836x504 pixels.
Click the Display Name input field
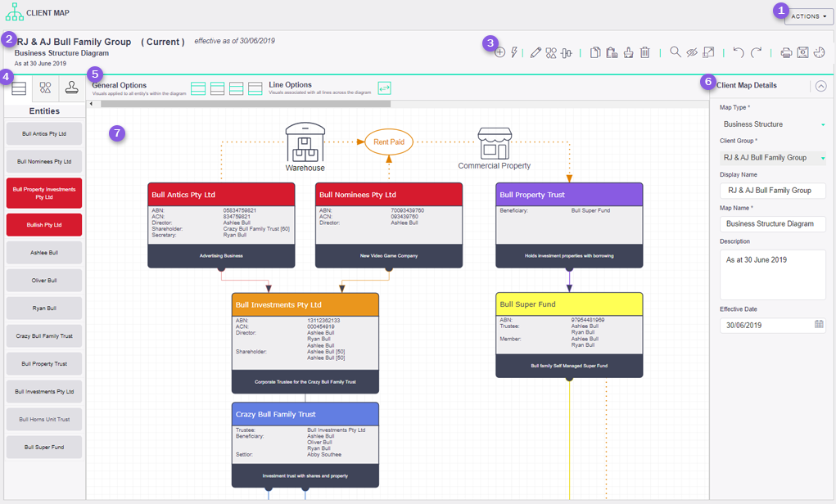773,190
